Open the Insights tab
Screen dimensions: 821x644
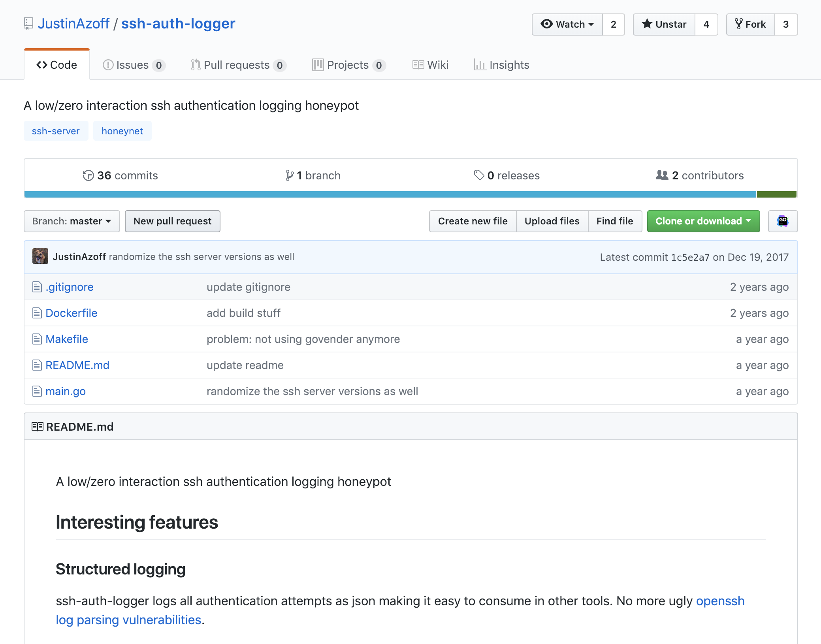point(502,65)
